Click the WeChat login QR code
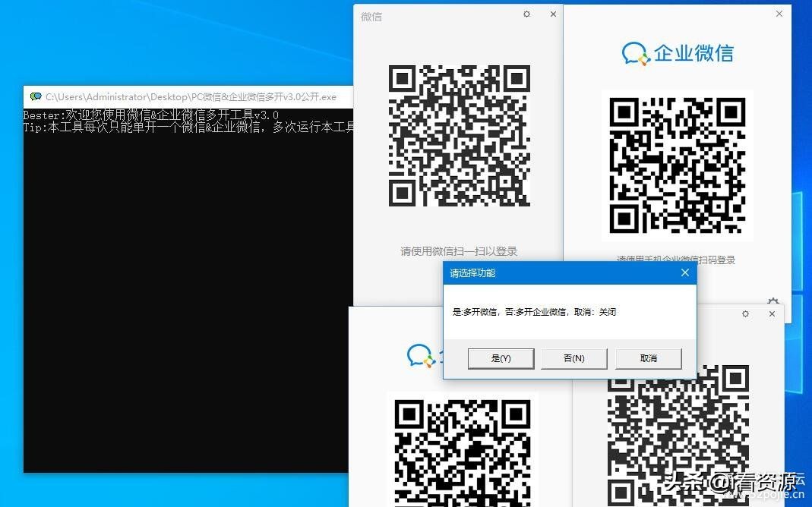The height and width of the screenshot is (507, 812). pos(459,137)
